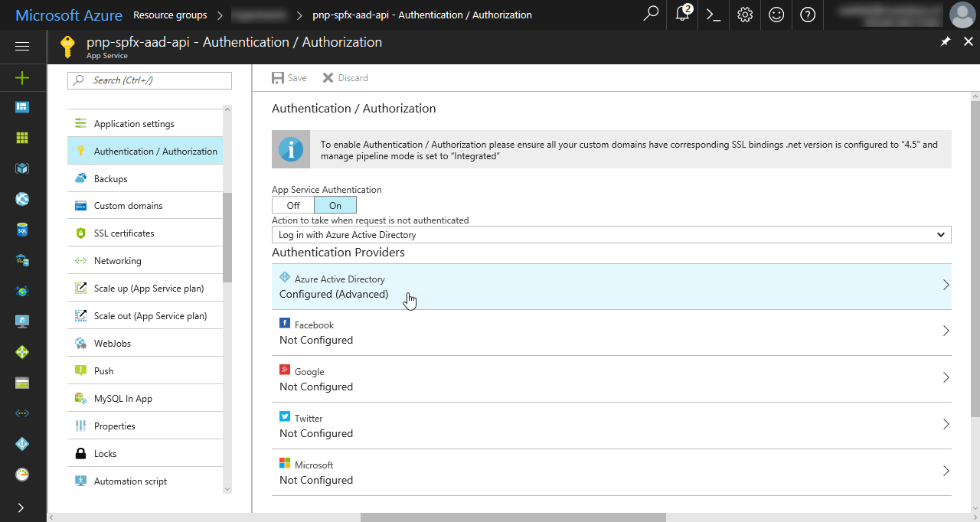Open Application settings menu item
Image resolution: width=980 pixels, height=522 pixels.
tap(145, 123)
